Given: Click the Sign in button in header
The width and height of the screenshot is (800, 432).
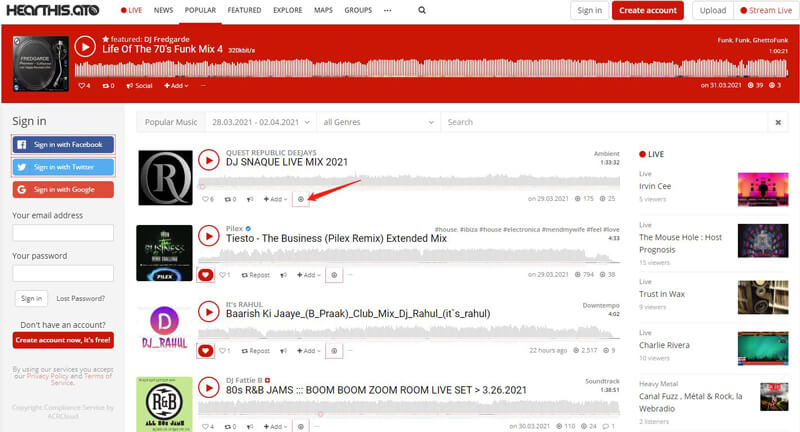Looking at the screenshot, I should [589, 10].
